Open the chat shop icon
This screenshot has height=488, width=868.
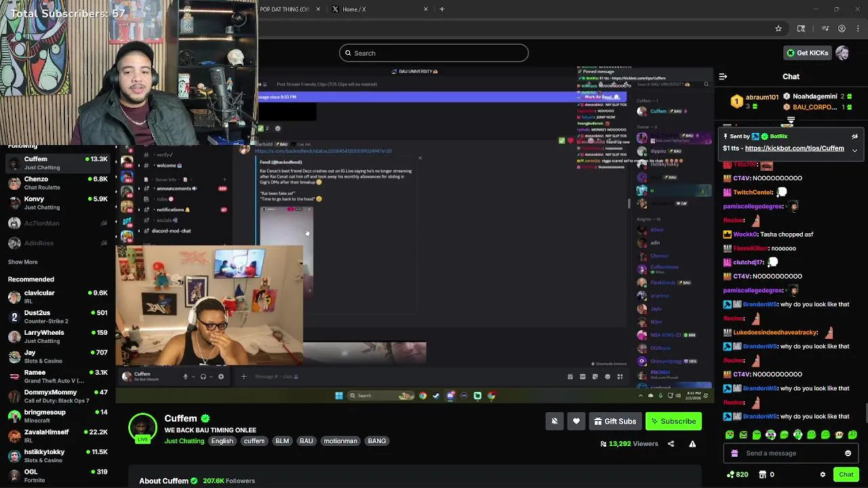(x=762, y=474)
